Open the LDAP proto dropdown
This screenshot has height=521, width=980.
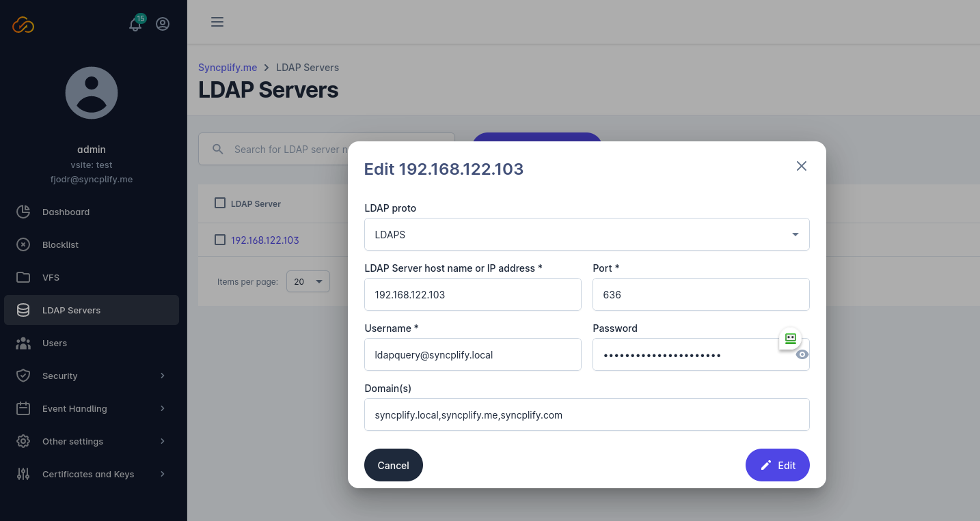point(587,234)
